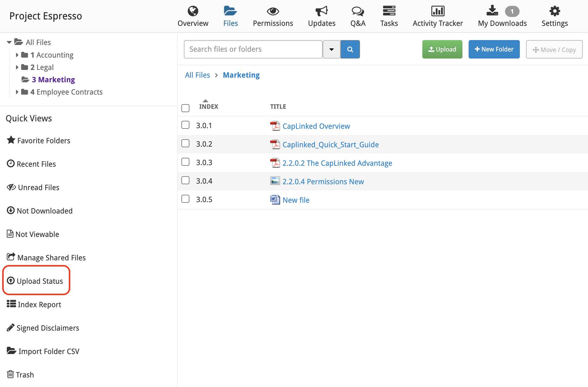Open the Caplinked_Quick_Start_Guide link
Image resolution: width=588 pixels, height=387 pixels.
point(330,145)
